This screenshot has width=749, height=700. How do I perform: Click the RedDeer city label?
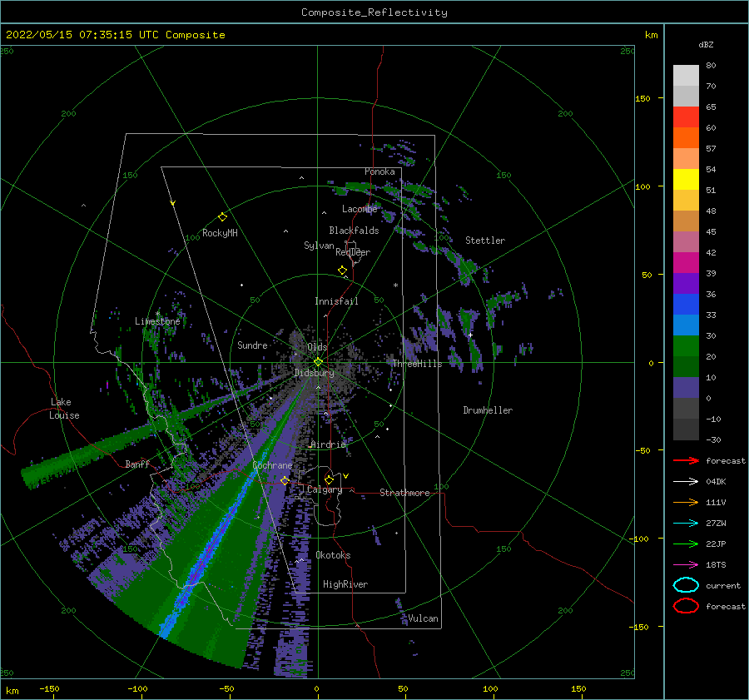353,252
